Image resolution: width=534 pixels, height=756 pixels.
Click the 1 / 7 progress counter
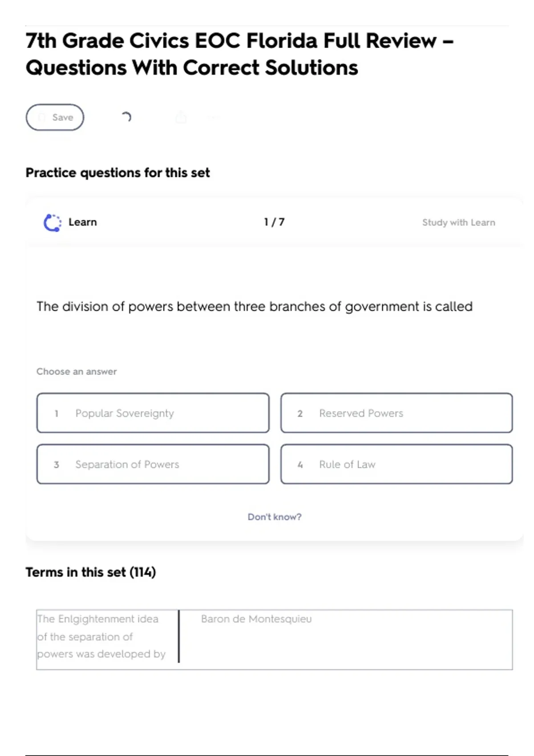(x=274, y=222)
